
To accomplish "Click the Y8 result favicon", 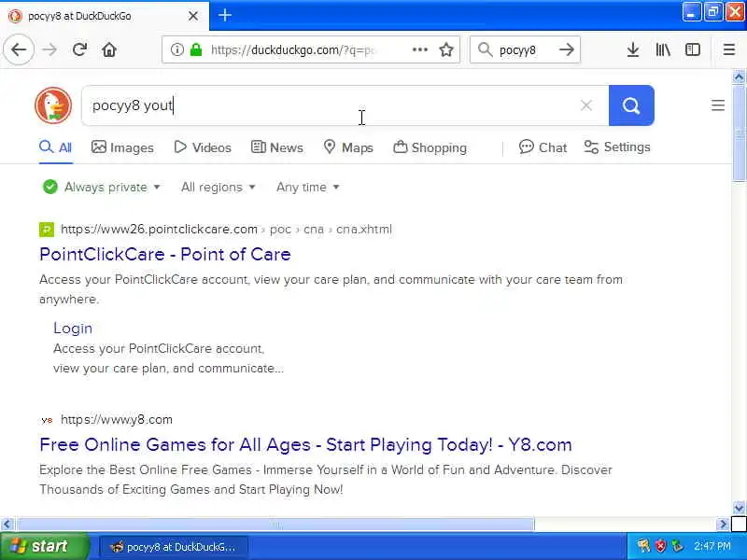I will coord(47,420).
